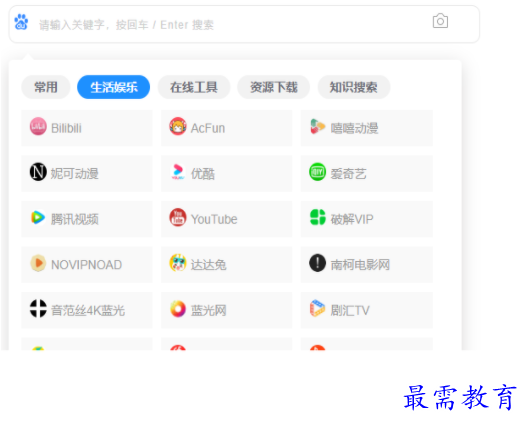Click the 嘻嘻动漫 colorful icon
This screenshot has height=429, width=525.
(x=317, y=126)
